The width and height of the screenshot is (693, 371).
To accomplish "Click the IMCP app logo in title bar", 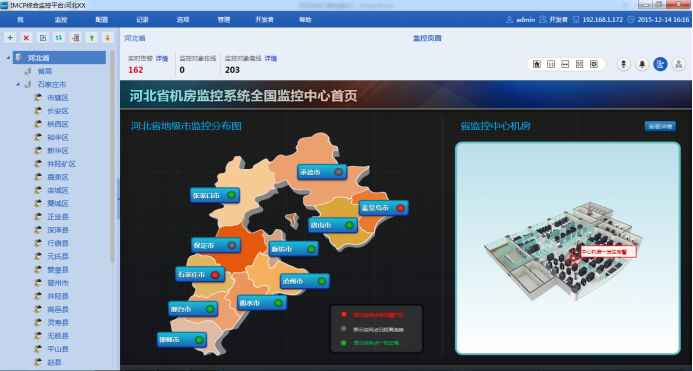I will click(4, 5).
